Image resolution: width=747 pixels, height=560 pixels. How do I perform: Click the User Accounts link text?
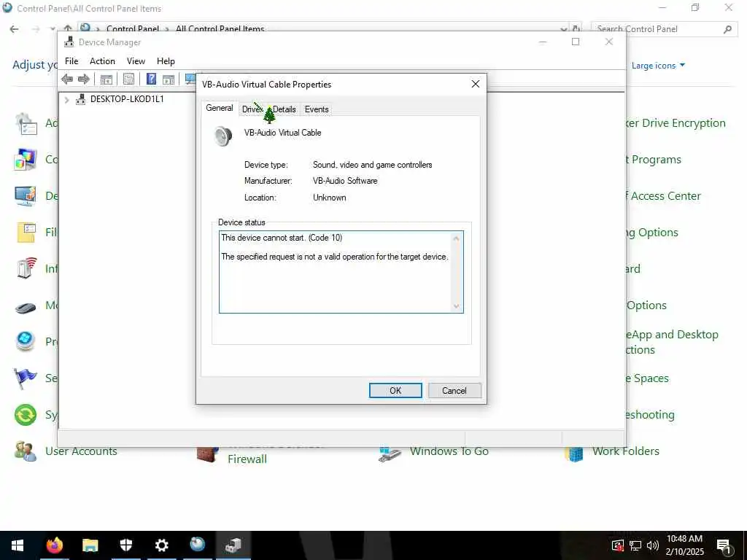tap(81, 451)
